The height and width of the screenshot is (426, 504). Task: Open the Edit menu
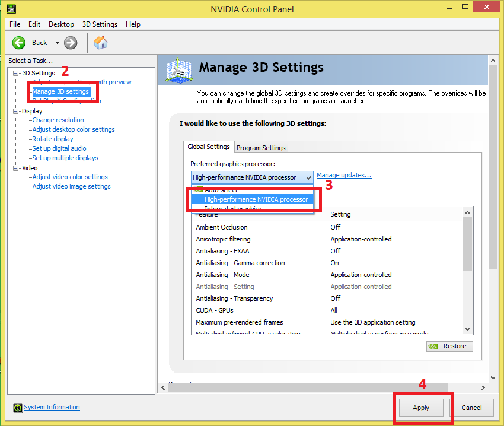34,24
